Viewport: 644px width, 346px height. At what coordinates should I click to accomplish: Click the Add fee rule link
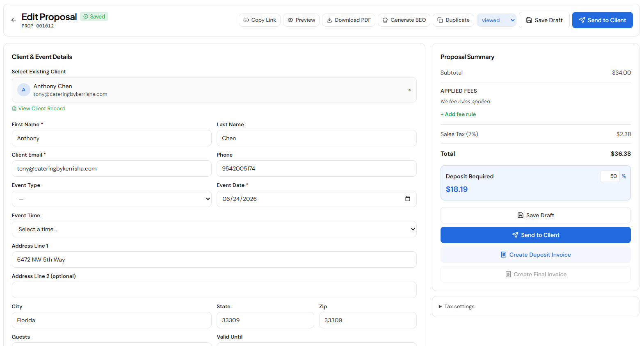458,114
